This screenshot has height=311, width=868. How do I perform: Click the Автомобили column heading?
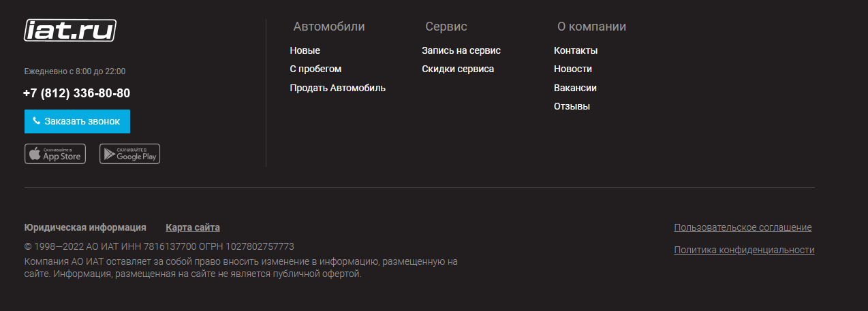tap(329, 27)
